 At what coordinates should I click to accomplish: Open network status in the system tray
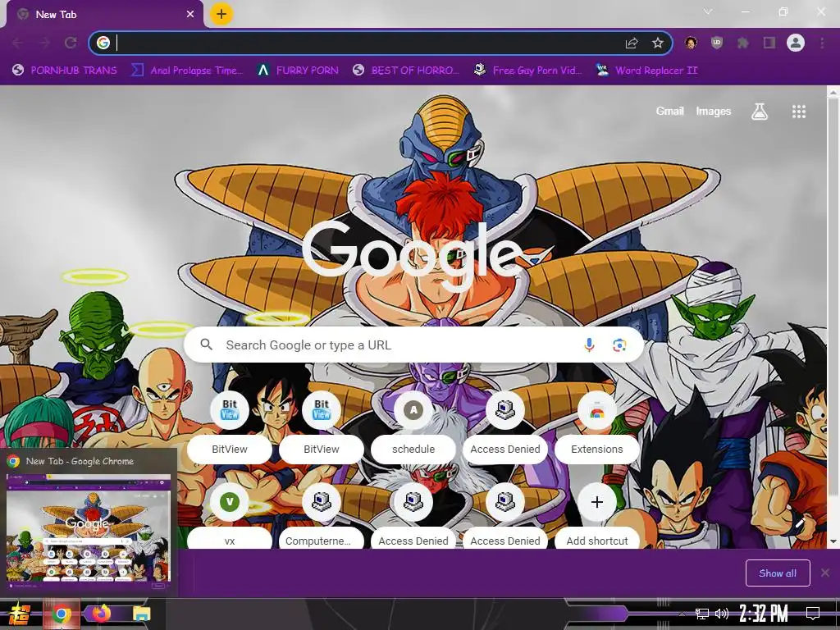click(x=701, y=614)
